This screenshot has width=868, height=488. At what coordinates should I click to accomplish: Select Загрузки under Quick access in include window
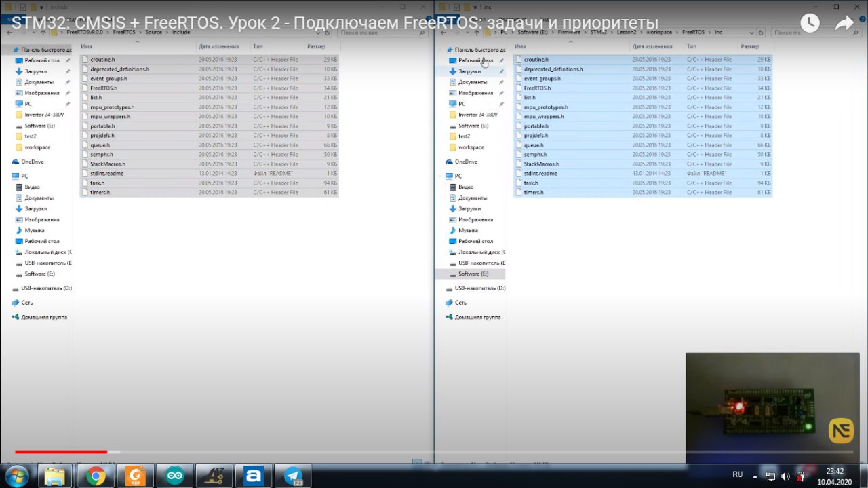pyautogui.click(x=36, y=71)
